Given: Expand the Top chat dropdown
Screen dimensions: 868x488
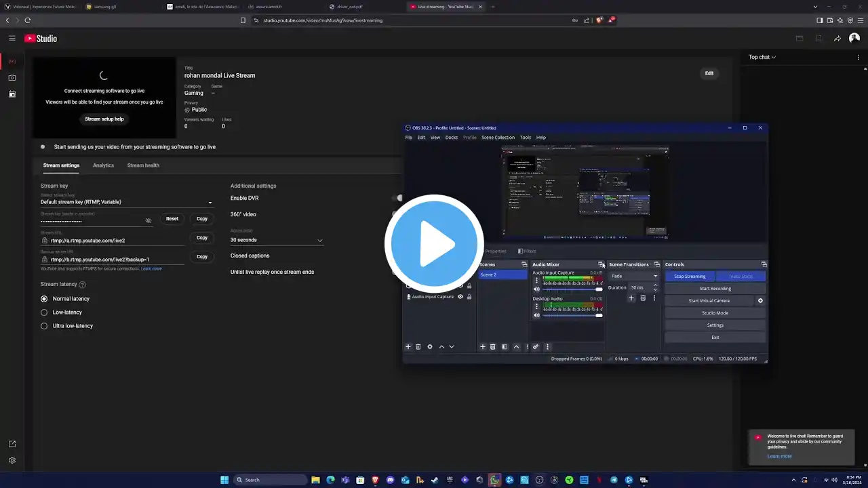Looking at the screenshot, I should pyautogui.click(x=762, y=57).
